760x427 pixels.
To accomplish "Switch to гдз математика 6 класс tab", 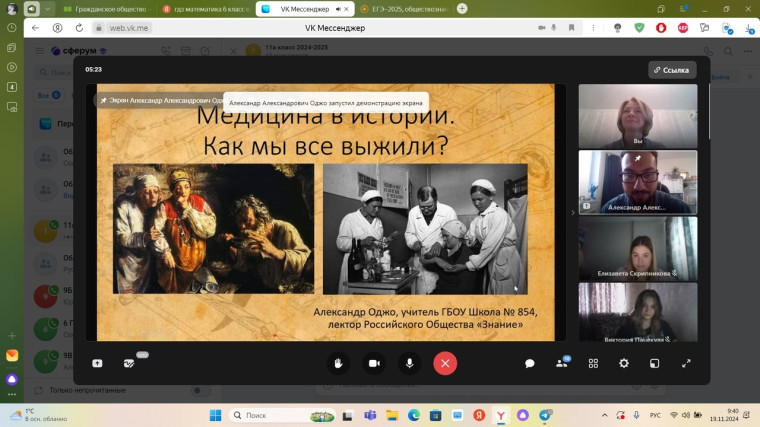I will (206, 9).
